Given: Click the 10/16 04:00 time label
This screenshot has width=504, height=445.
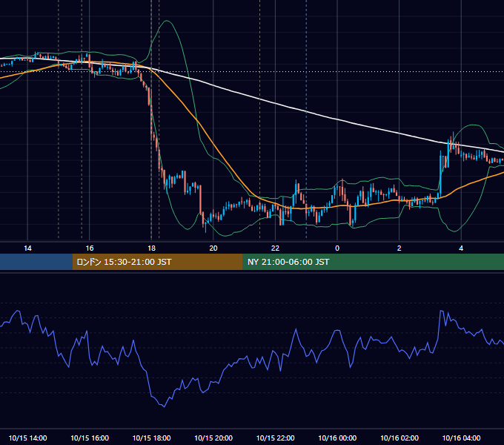Looking at the screenshot, I should pyautogui.click(x=461, y=438).
